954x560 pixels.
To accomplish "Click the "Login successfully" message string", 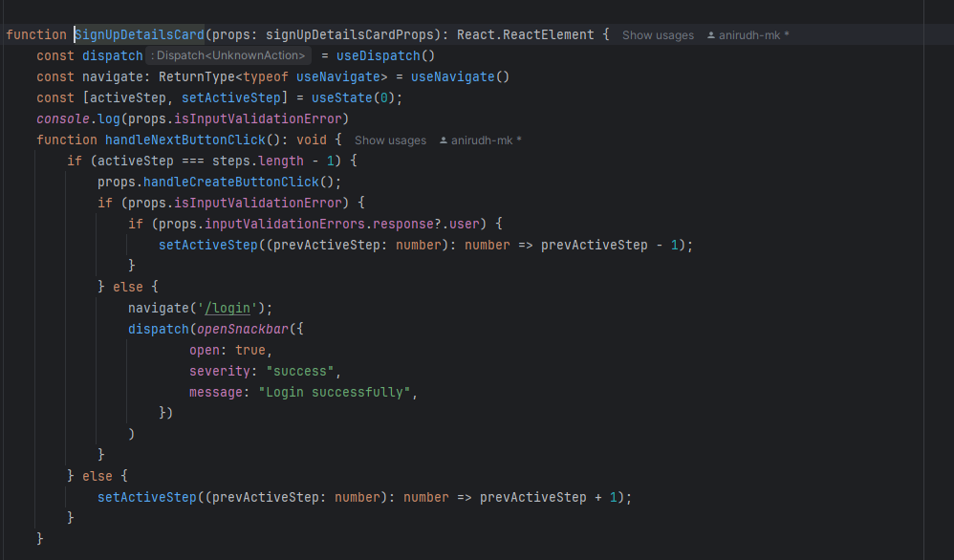I will 334,392.
